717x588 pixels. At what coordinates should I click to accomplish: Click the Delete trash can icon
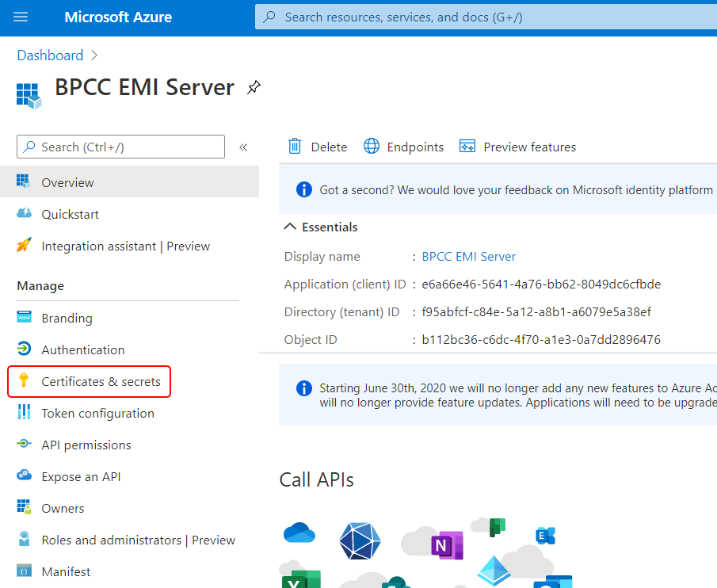click(295, 147)
